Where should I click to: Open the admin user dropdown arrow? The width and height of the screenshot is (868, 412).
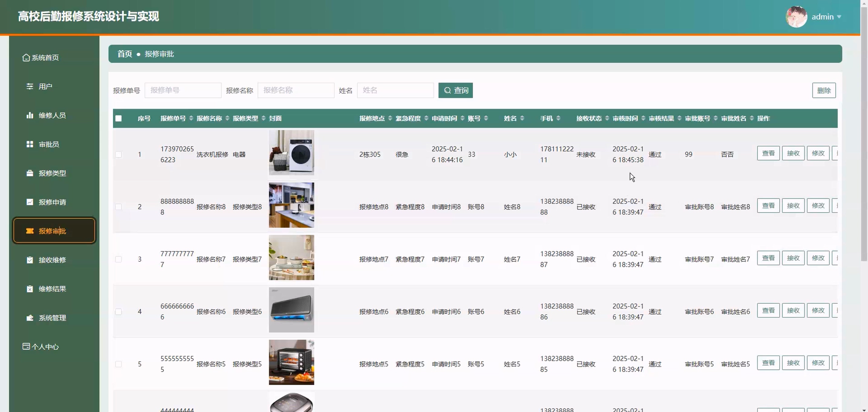[839, 17]
